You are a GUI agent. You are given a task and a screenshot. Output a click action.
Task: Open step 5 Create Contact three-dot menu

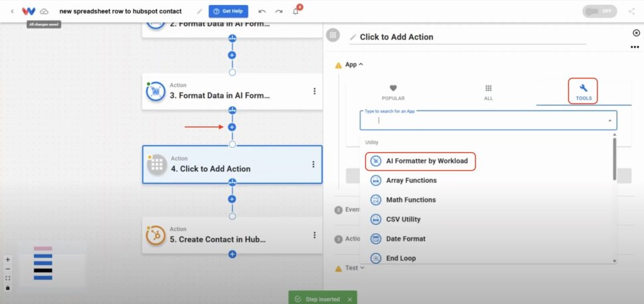pos(314,235)
